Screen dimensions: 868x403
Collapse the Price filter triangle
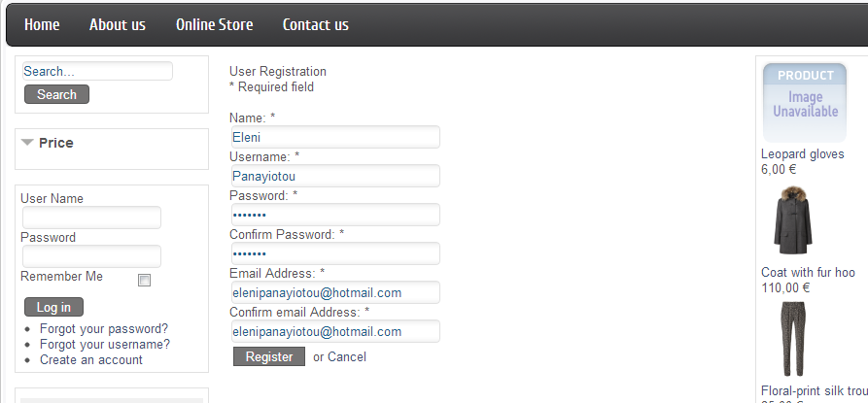[27, 143]
